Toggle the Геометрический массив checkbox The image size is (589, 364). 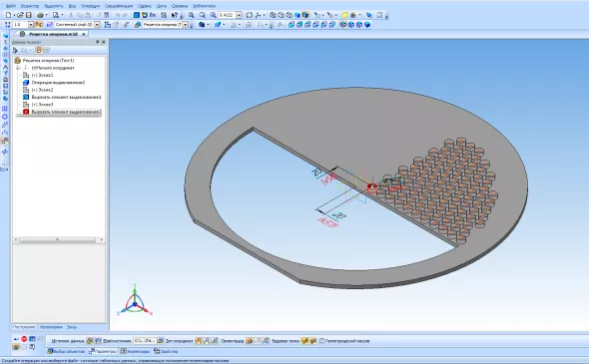click(321, 341)
